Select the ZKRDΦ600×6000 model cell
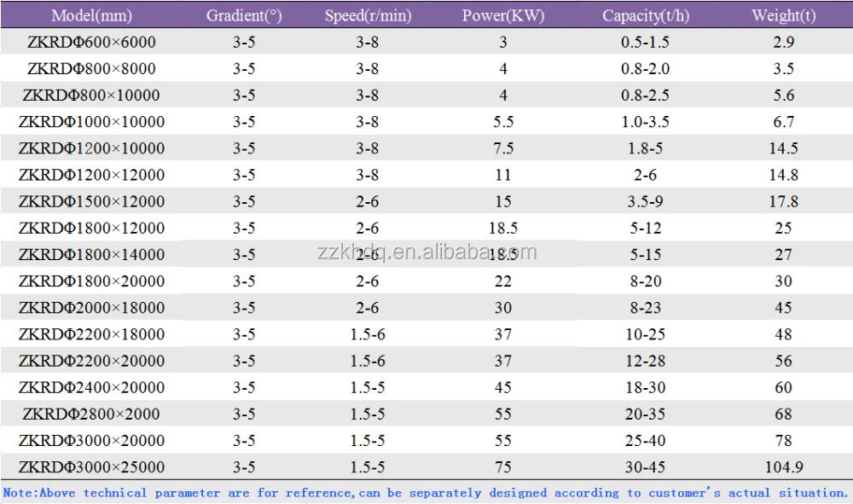The image size is (853, 504). tap(91, 42)
